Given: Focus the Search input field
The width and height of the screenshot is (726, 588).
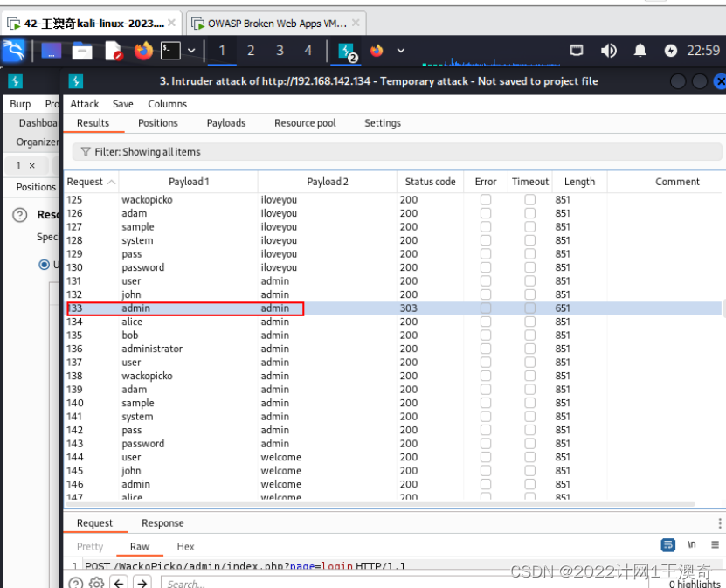Looking at the screenshot, I should [x=403, y=583].
